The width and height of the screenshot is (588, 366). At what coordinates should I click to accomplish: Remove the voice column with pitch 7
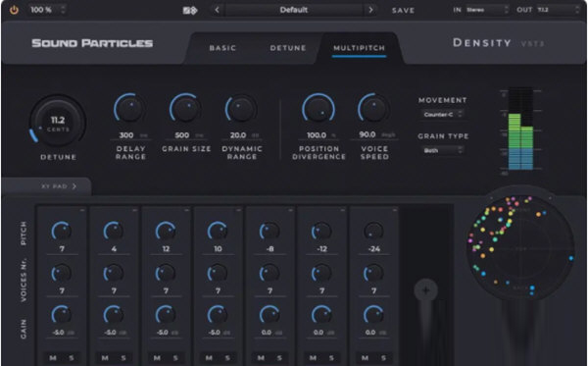(x=82, y=210)
